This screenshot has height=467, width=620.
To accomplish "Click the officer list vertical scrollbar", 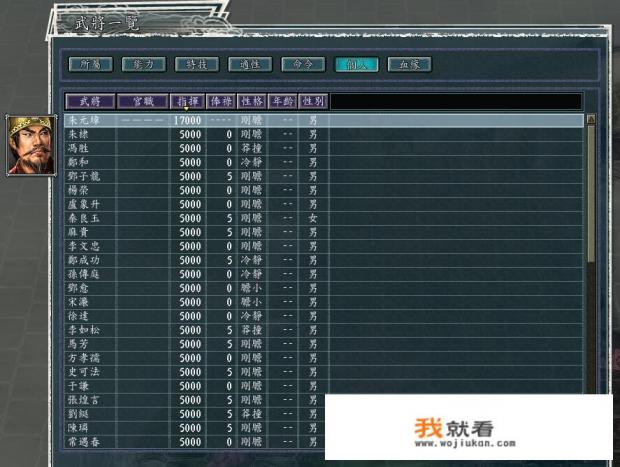I will [590, 200].
